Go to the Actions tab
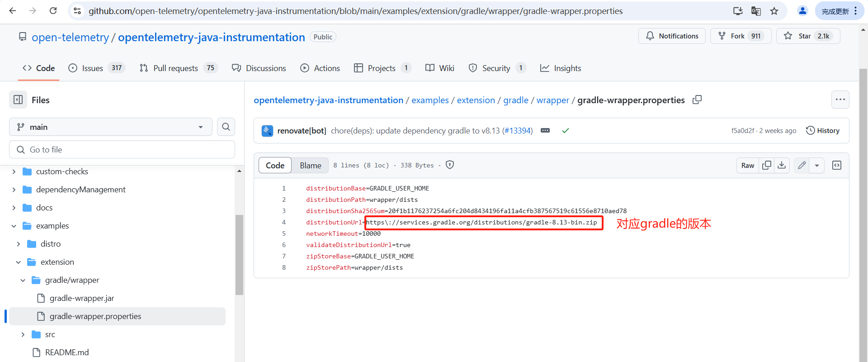The width and height of the screenshot is (868, 362). coord(320,68)
